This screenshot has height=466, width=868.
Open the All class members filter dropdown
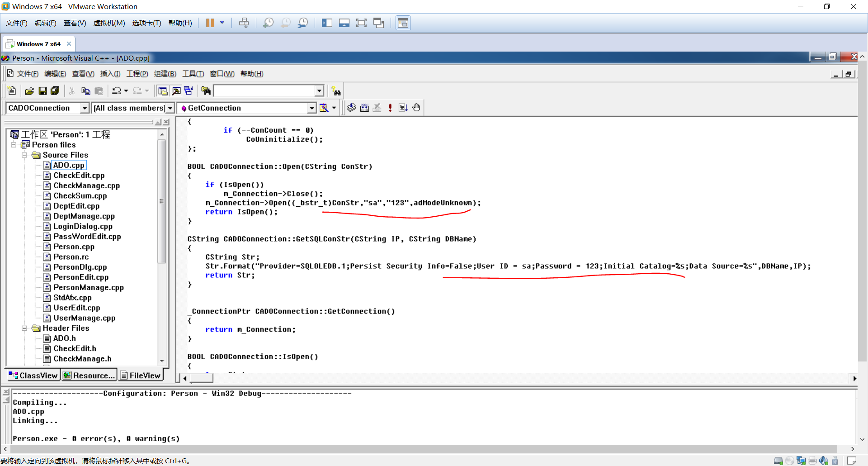pyautogui.click(x=170, y=108)
